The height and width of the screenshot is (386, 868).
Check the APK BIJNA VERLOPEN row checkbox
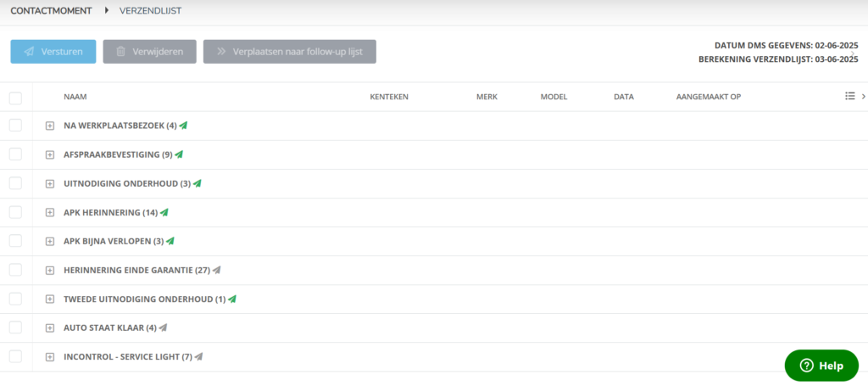15,241
